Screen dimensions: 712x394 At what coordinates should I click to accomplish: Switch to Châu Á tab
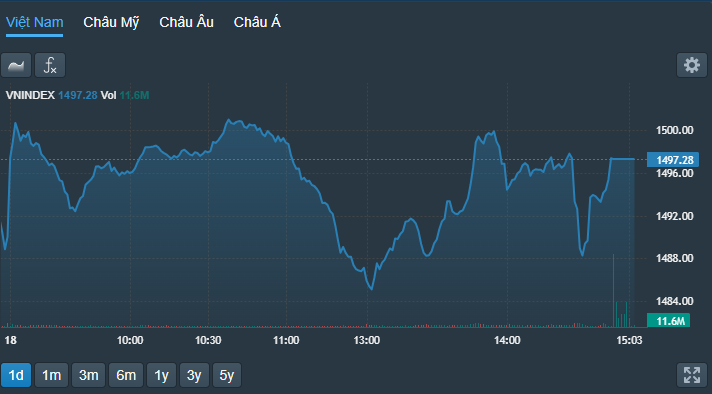pos(257,22)
